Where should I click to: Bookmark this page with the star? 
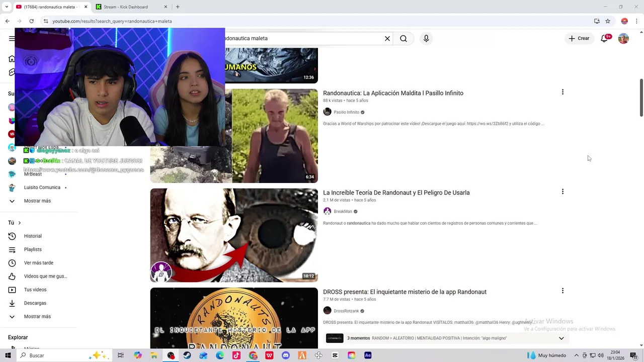click(608, 21)
